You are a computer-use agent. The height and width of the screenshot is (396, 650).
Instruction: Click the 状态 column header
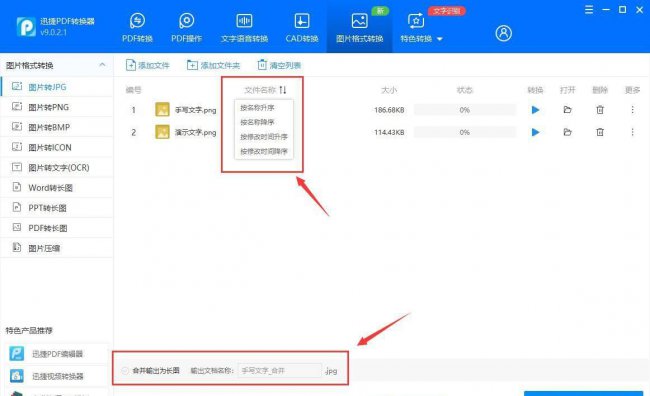pos(465,90)
